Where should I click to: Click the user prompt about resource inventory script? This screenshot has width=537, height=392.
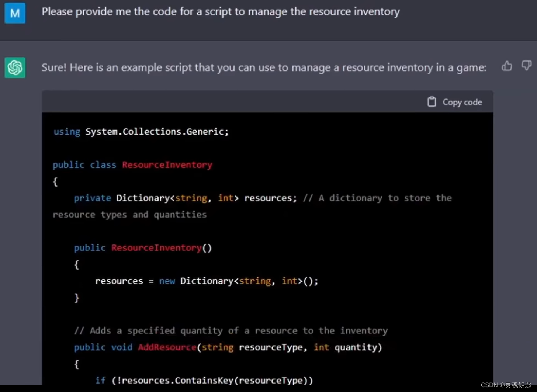point(221,12)
